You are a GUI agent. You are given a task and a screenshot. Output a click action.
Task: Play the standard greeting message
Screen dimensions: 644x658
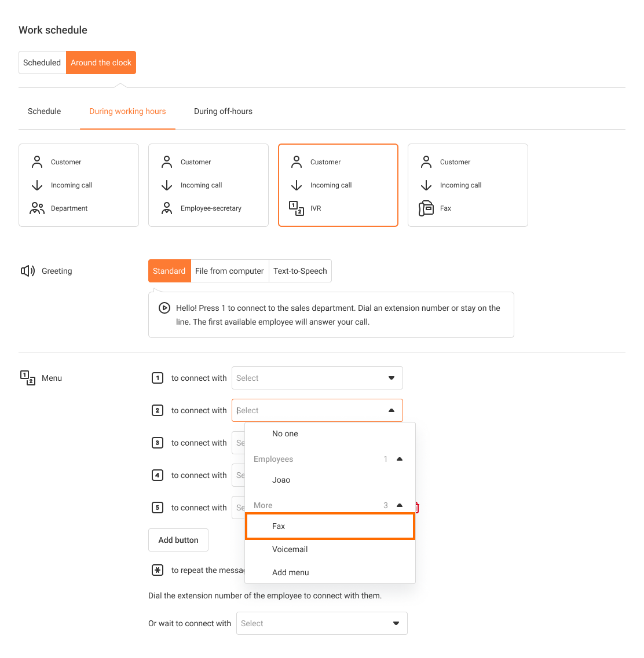click(x=164, y=308)
